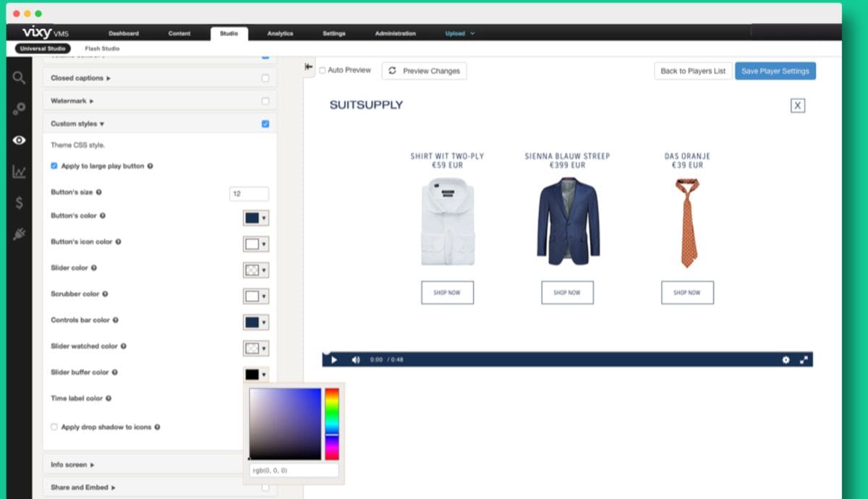Click help icon next to Scrubber color
Screen dimensions: 868x499
pos(105,294)
